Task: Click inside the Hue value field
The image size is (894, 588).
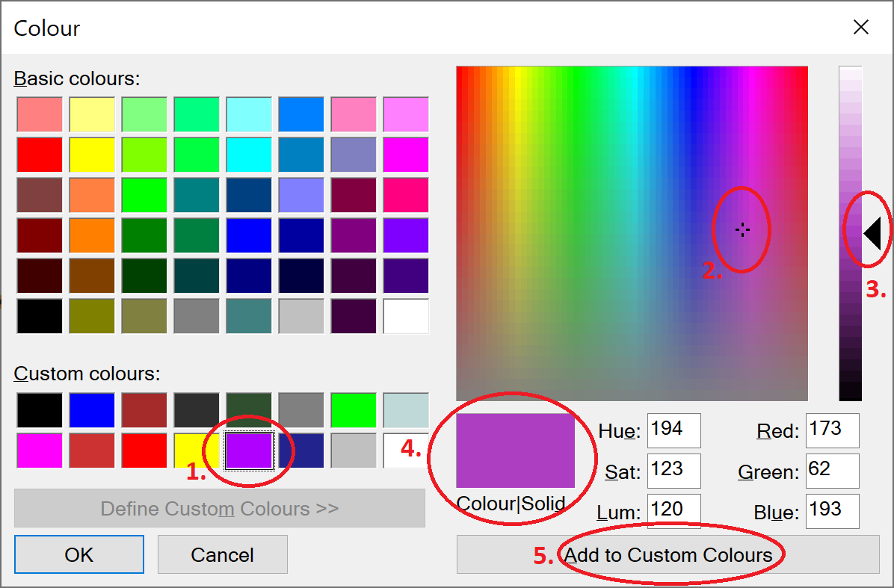Action: tap(673, 430)
